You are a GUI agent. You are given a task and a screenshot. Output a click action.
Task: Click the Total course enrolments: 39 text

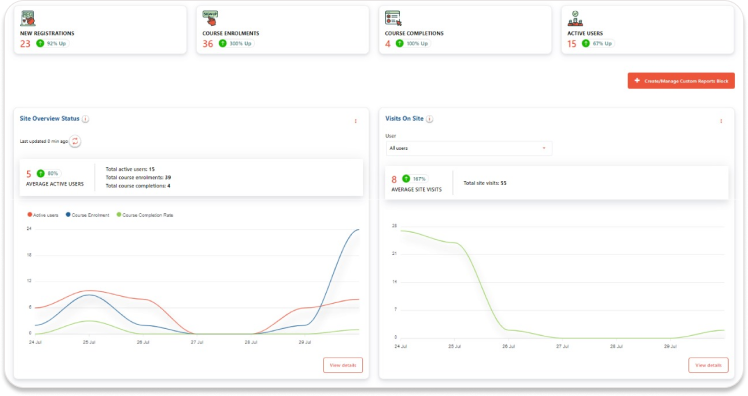[x=138, y=177]
